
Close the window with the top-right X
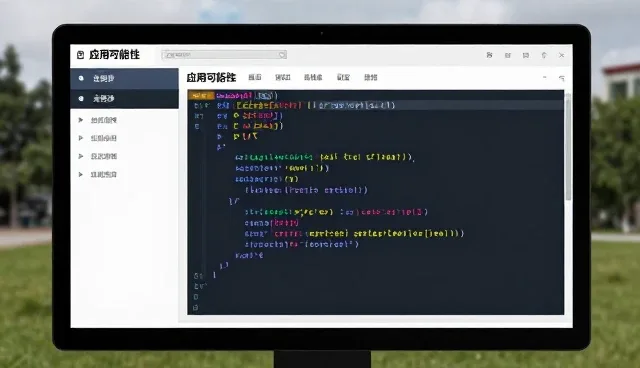coord(562,55)
